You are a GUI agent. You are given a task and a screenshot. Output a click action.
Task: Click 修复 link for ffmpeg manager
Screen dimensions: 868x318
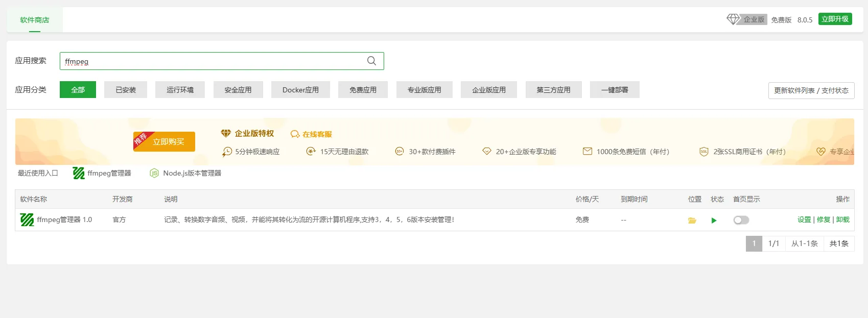(x=823, y=219)
